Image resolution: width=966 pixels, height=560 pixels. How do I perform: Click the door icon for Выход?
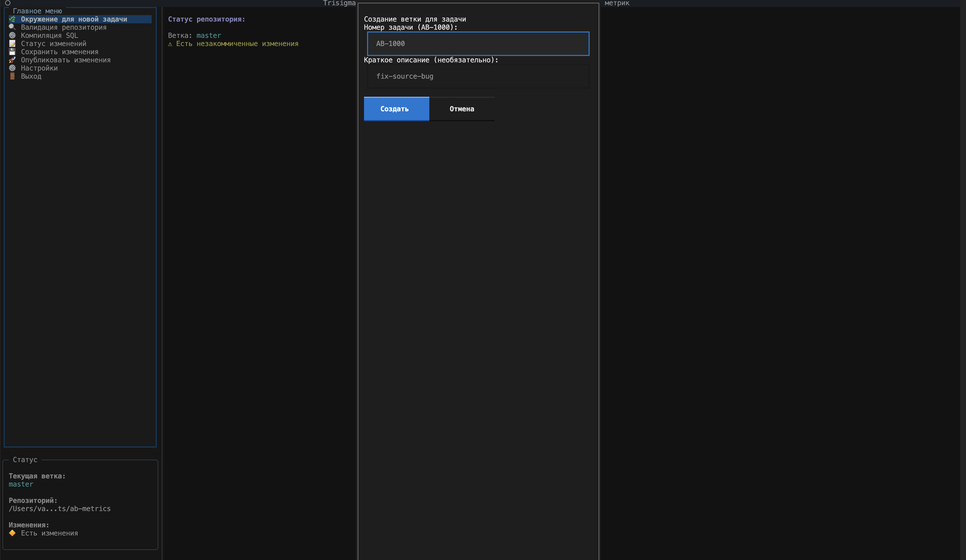point(12,76)
